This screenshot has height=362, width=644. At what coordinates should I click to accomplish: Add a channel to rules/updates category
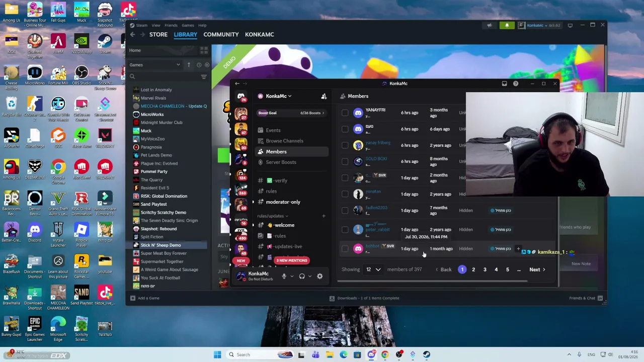coord(324,216)
